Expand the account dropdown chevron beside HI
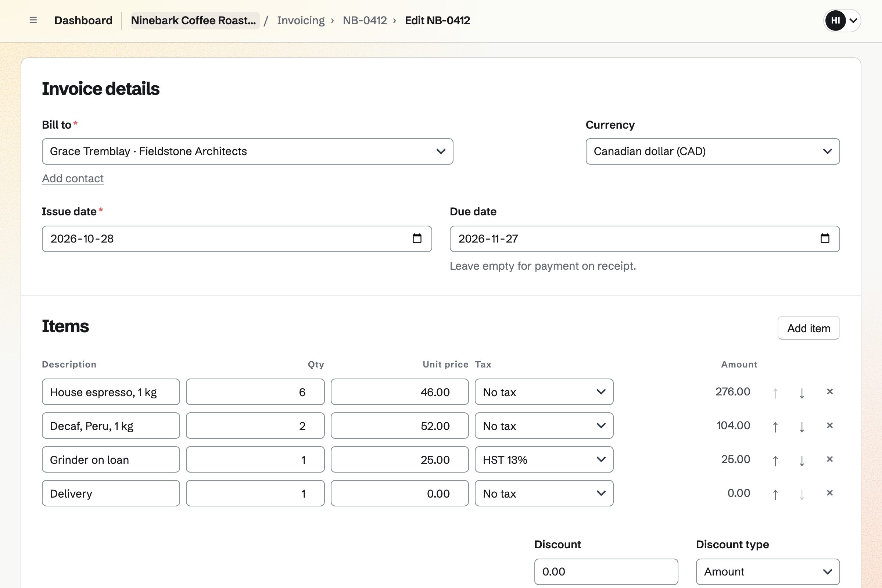Screen dimensions: 882x588 (853, 20)
